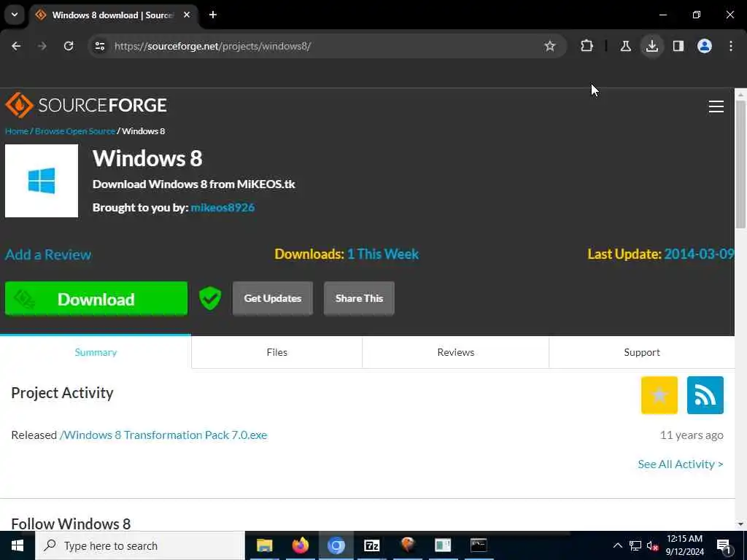Show browser downloads tray
Image resolution: width=747 pixels, height=560 pixels.
point(651,46)
